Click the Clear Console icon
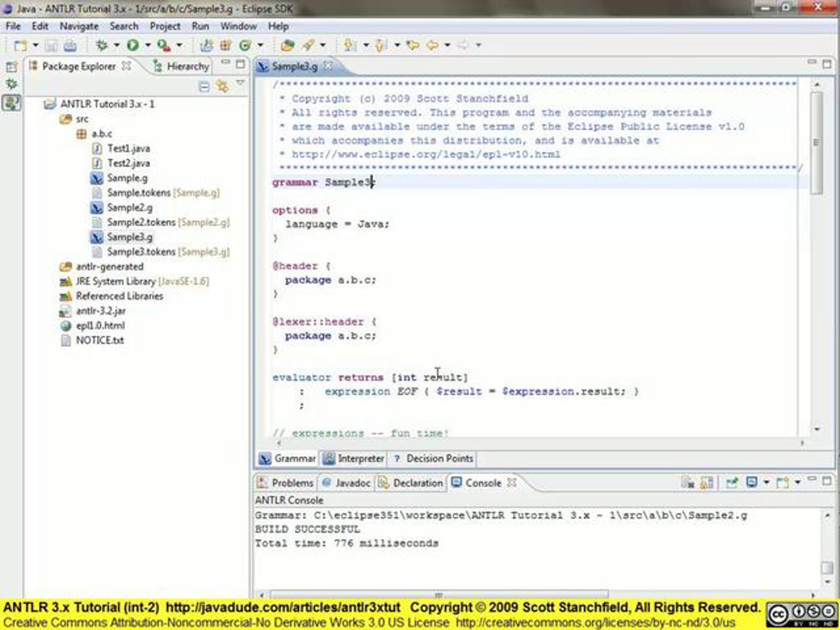The width and height of the screenshot is (840, 630). 688,483
